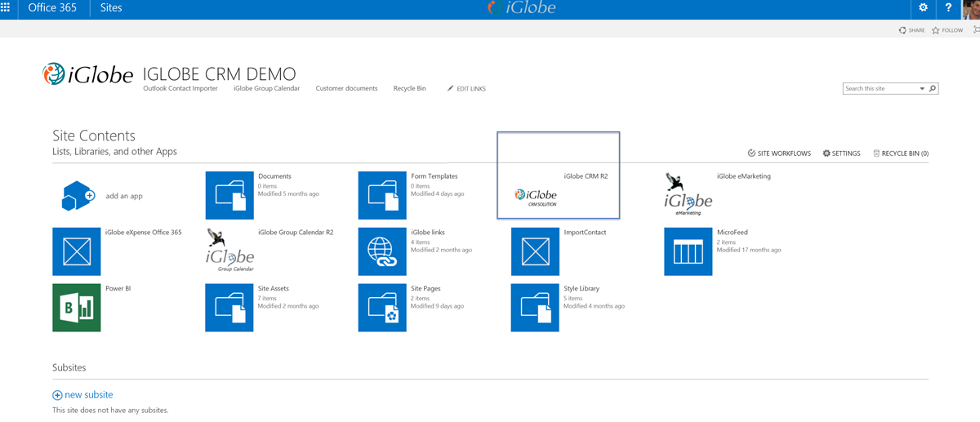Open the iGlobe Group Calendar R2 title
This screenshot has height=422, width=980.
click(296, 233)
